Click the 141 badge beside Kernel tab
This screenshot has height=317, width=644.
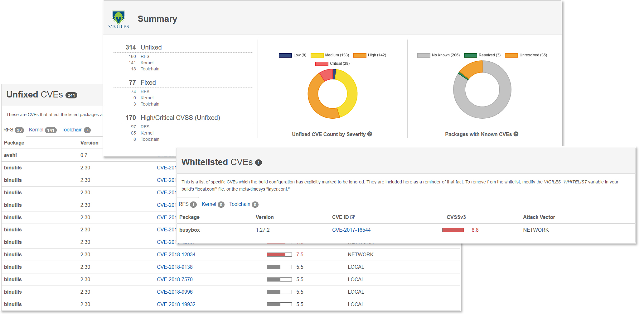point(51,130)
